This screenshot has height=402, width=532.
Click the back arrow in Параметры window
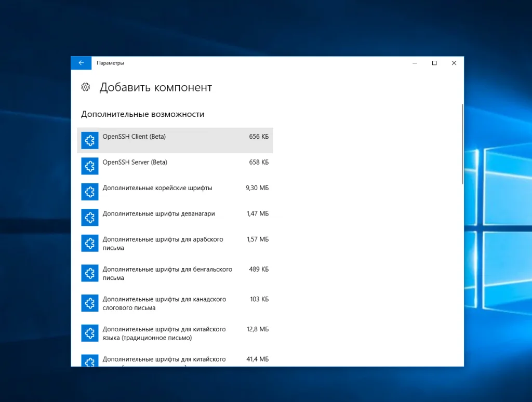click(x=81, y=63)
